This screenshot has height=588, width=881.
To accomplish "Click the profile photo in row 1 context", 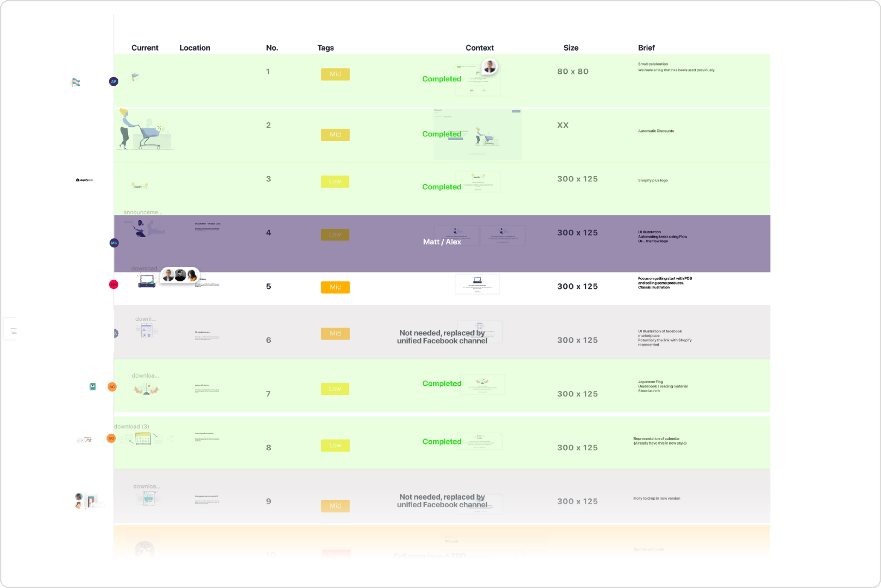I will (489, 67).
